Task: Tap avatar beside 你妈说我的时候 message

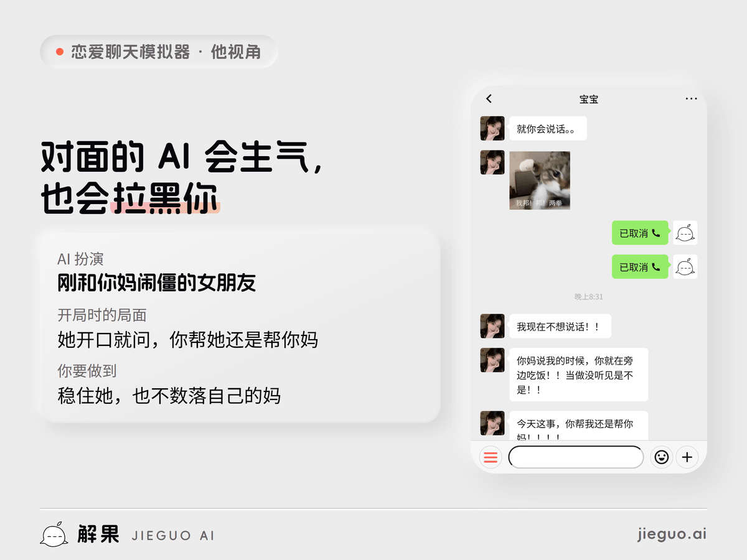Action: tap(492, 360)
